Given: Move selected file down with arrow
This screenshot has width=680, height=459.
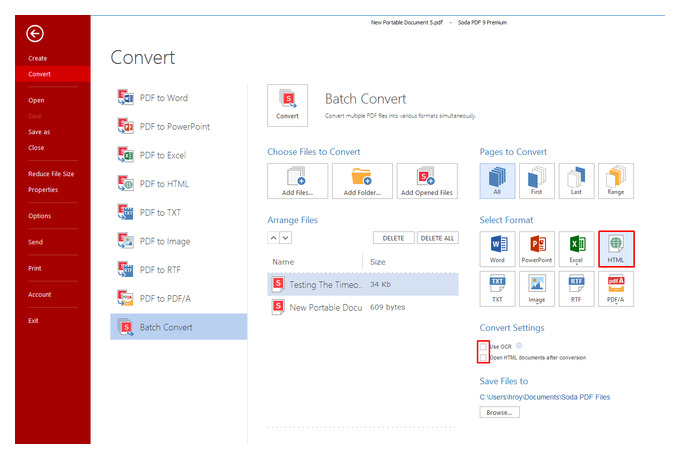Looking at the screenshot, I should (x=285, y=238).
